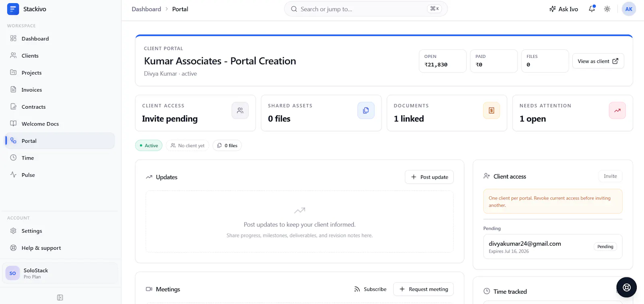The image size is (644, 304).
Task: Click the '0 files' shared assets value
Action: 279,119
